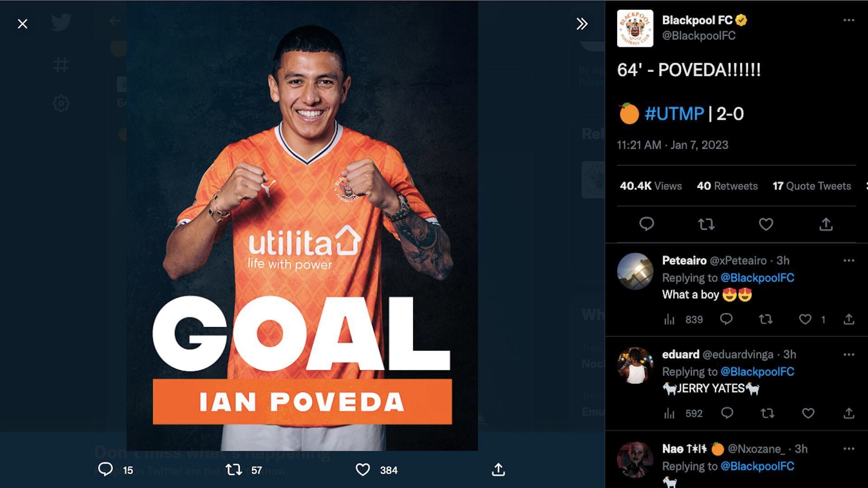Screen dimensions: 868x488
Task: View the 17 Quote Tweets list
Action: 811,186
